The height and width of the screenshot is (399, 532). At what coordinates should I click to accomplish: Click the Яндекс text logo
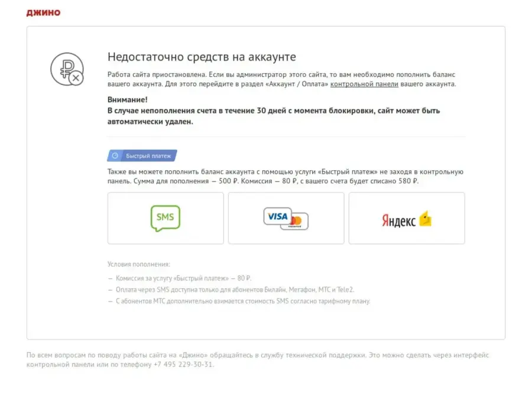click(398, 220)
